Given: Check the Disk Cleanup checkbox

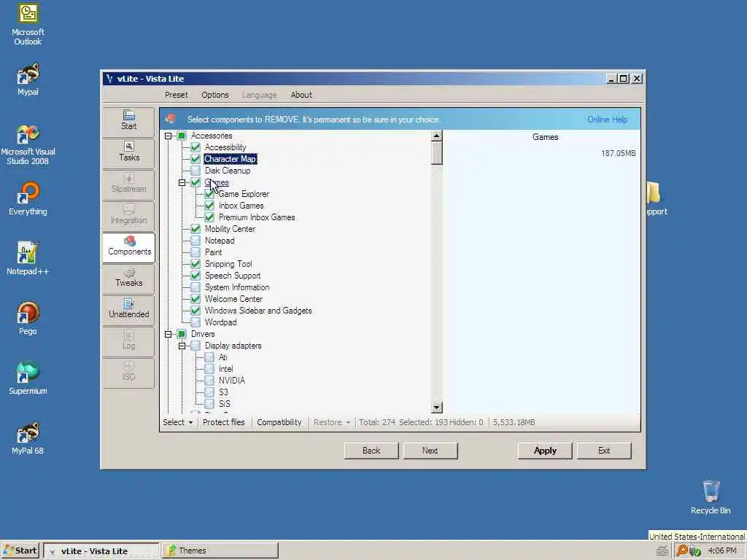Looking at the screenshot, I should coord(196,171).
